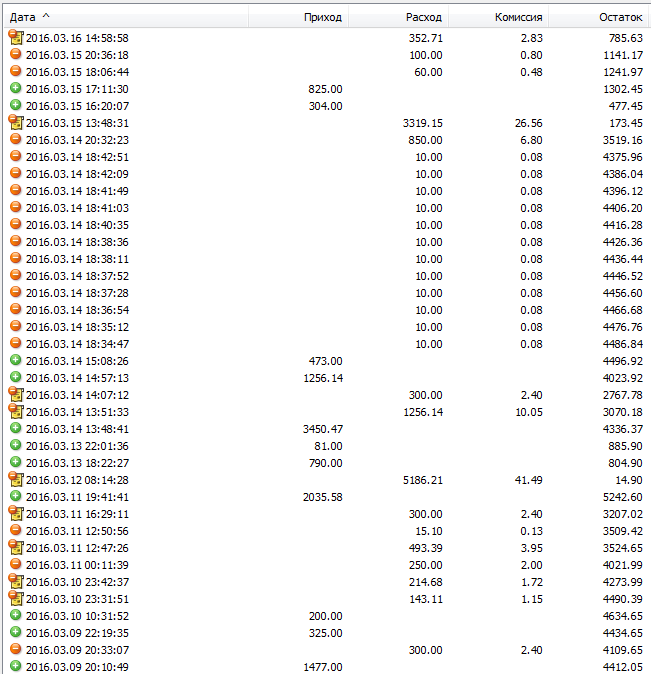Click note icon for 2016.03.14 13:51:33
Viewport: 651px width, 674px height.
(16, 411)
